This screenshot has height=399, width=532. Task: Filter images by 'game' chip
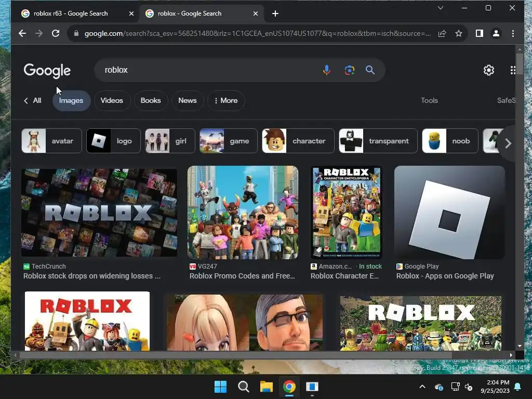(229, 141)
